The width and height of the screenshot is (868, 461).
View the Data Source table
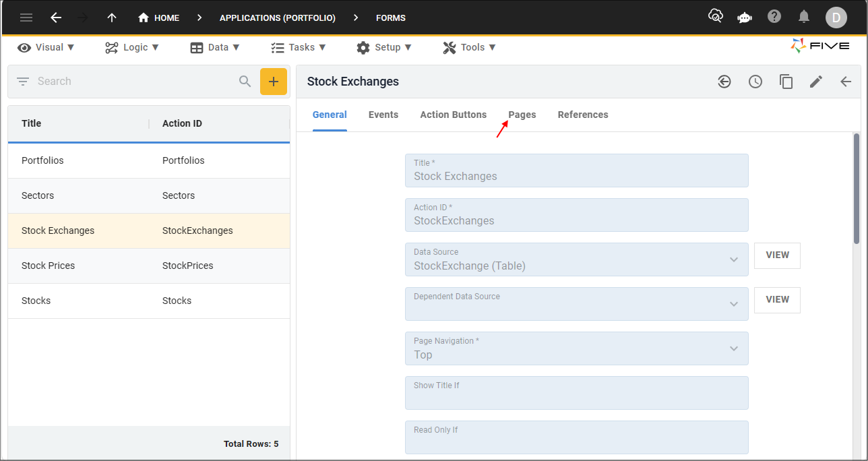click(x=777, y=256)
